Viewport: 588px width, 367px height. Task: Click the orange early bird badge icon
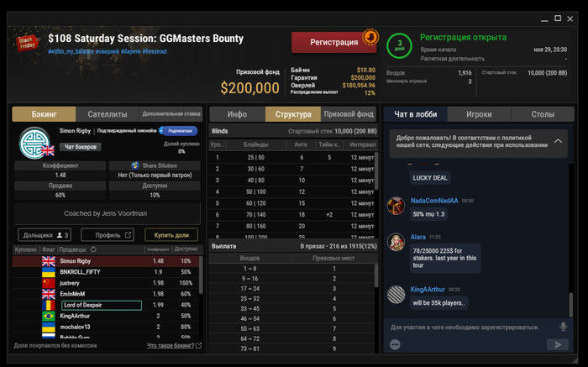(370, 37)
